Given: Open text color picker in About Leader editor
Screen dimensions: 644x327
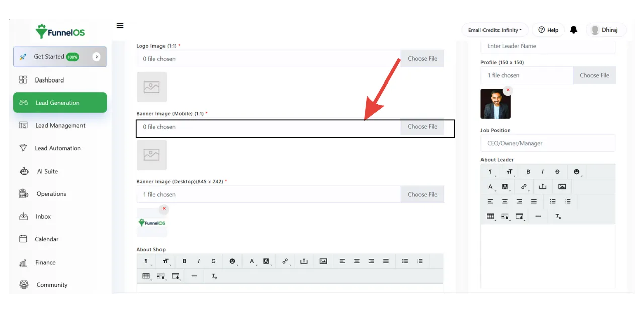Looking at the screenshot, I should (491, 187).
